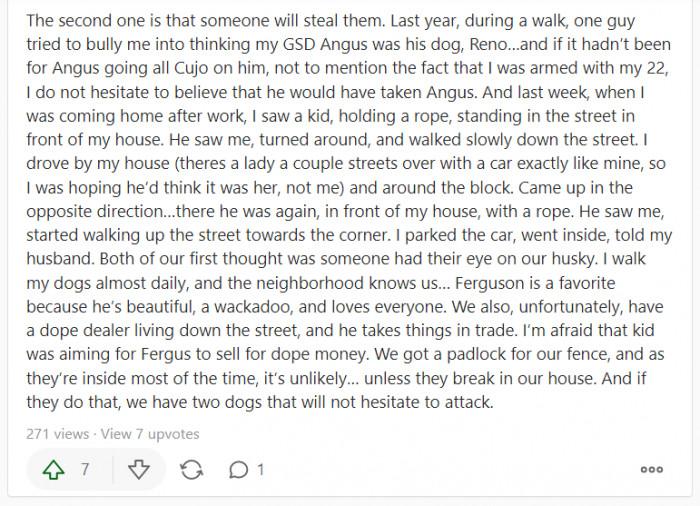Open comments via the speech bubble icon
Viewport: 700px width, 506px height.
coord(239,469)
